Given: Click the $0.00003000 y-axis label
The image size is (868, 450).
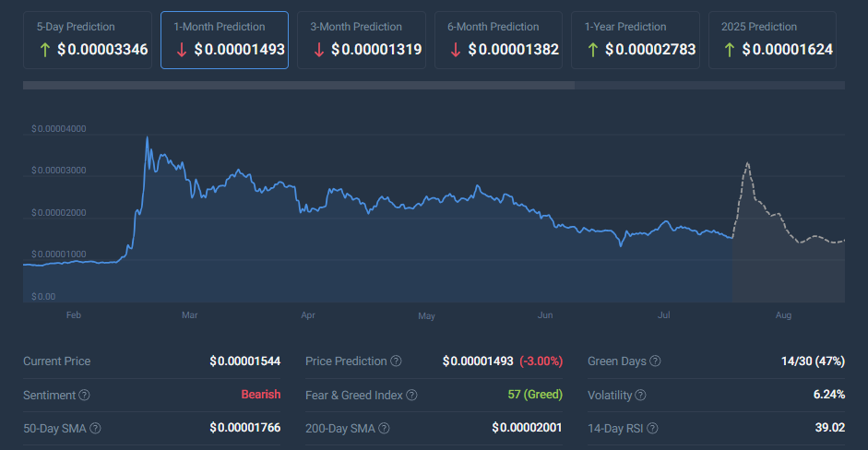Looking at the screenshot, I should (59, 170).
